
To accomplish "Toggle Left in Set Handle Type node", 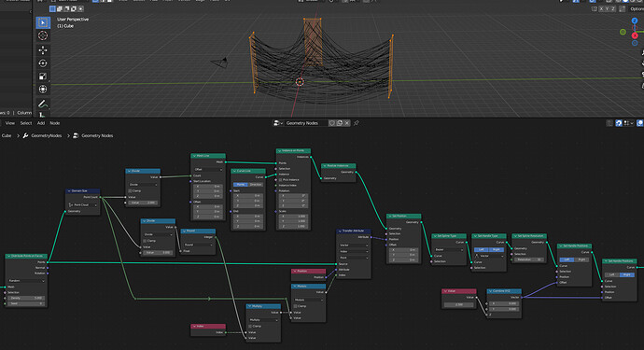I will [482, 249].
